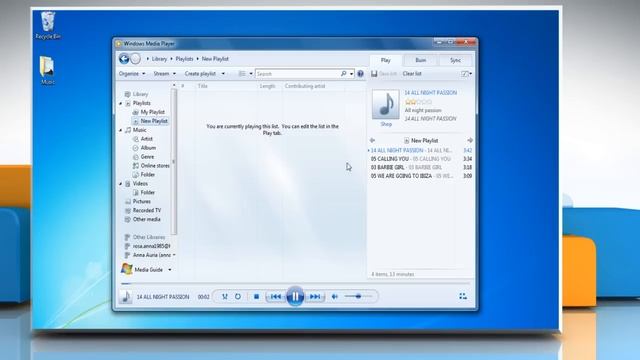The image size is (640, 360).
Task: Click New Playlist in the breadcrumb
Action: point(215,59)
